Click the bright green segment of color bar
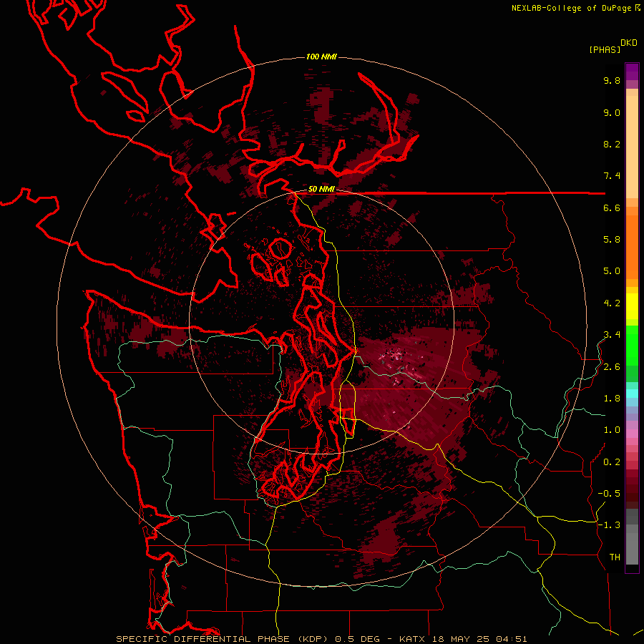644x644 pixels. point(632,346)
